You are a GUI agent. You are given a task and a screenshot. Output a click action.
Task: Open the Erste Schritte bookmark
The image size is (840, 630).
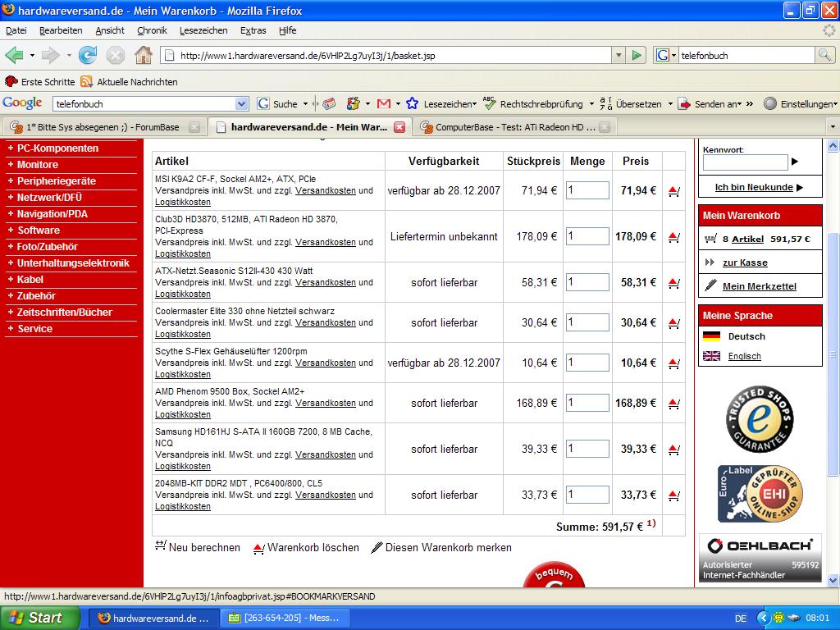39,82
